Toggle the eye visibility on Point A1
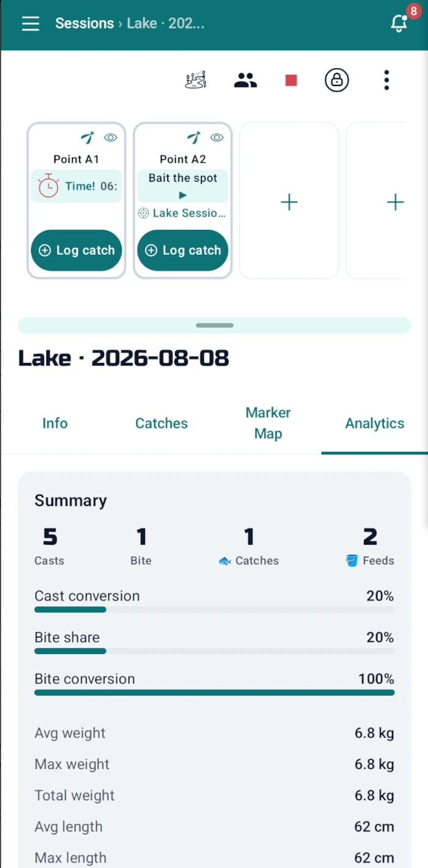The height and width of the screenshot is (868, 428). (x=110, y=138)
